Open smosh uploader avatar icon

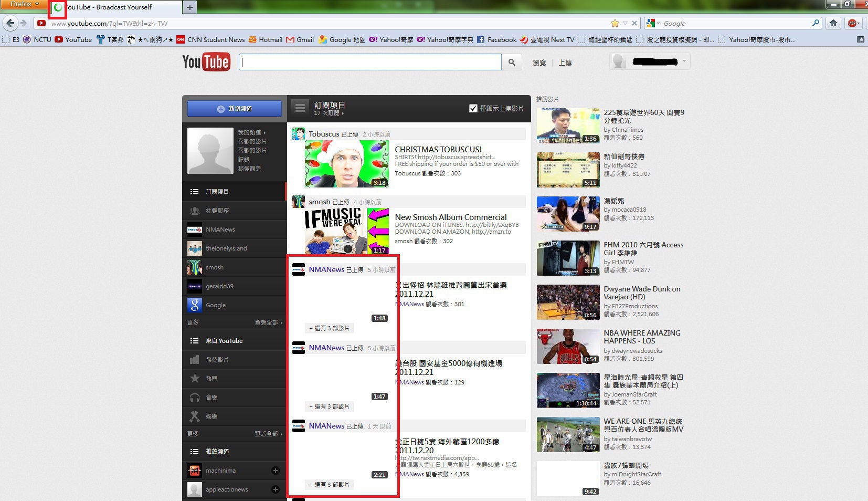click(299, 202)
